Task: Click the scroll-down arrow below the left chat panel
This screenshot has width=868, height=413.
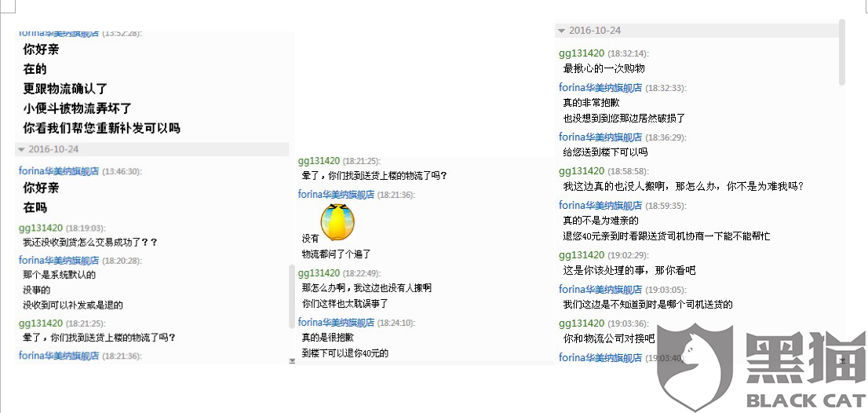Action: (292, 361)
